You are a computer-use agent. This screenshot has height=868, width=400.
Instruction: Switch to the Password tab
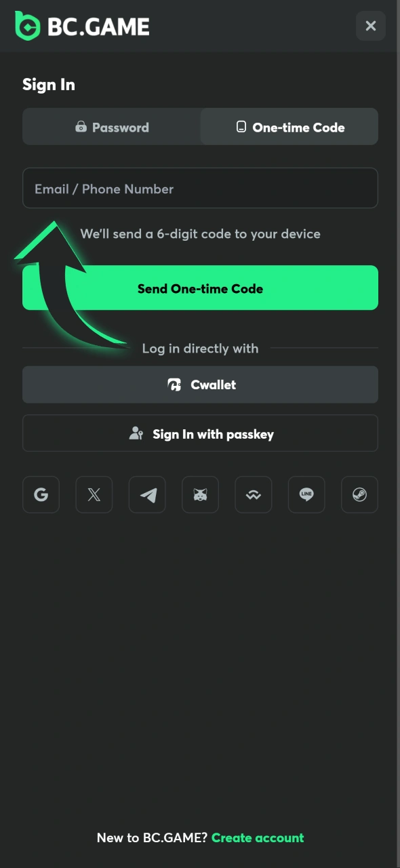112,127
